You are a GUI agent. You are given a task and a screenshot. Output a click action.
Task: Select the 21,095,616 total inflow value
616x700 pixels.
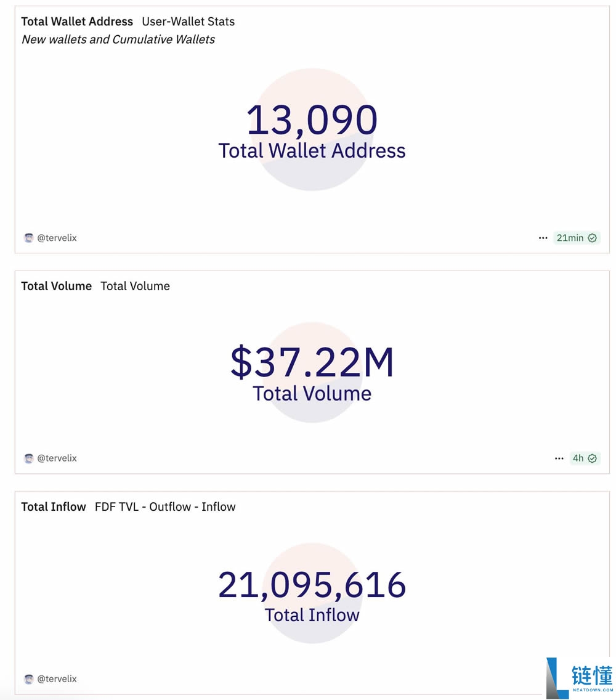pyautogui.click(x=312, y=585)
